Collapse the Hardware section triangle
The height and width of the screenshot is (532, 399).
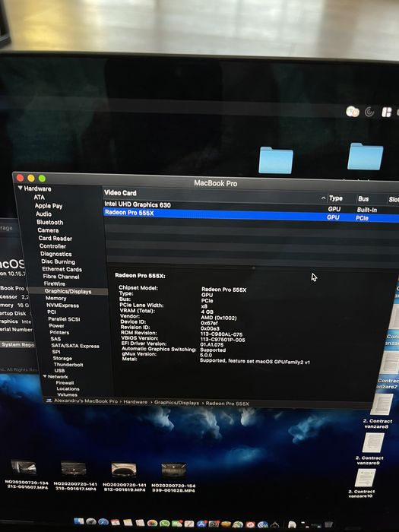point(21,188)
